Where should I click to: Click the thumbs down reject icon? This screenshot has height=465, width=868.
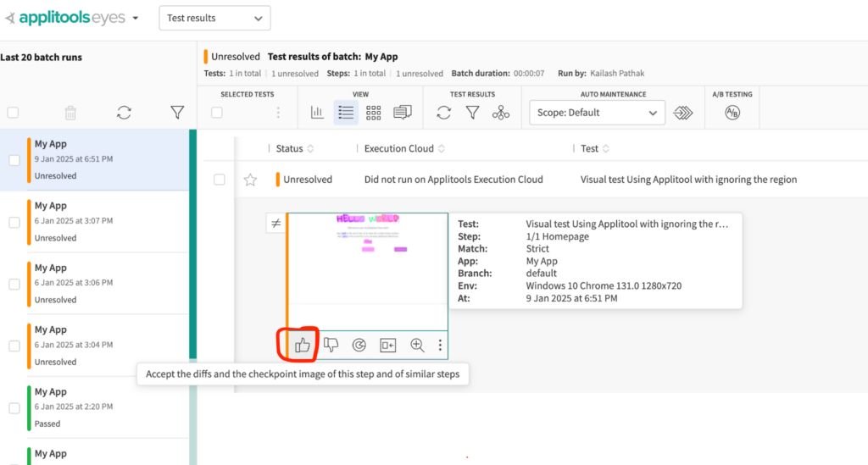[331, 345]
